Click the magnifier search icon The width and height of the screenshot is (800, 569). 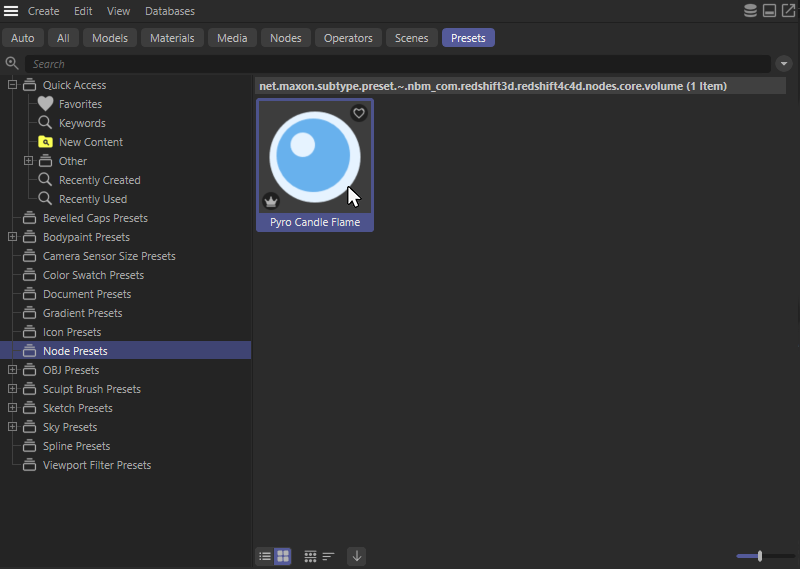pos(12,64)
